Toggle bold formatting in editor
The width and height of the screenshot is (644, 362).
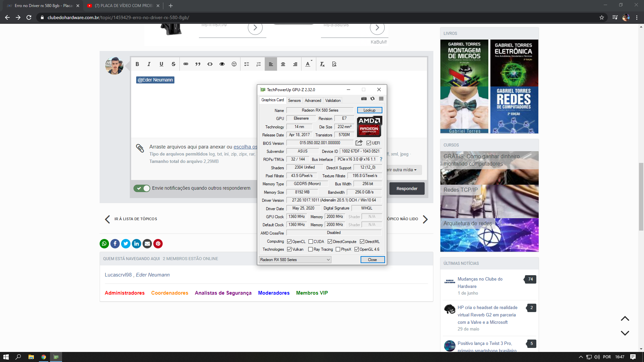point(137,64)
